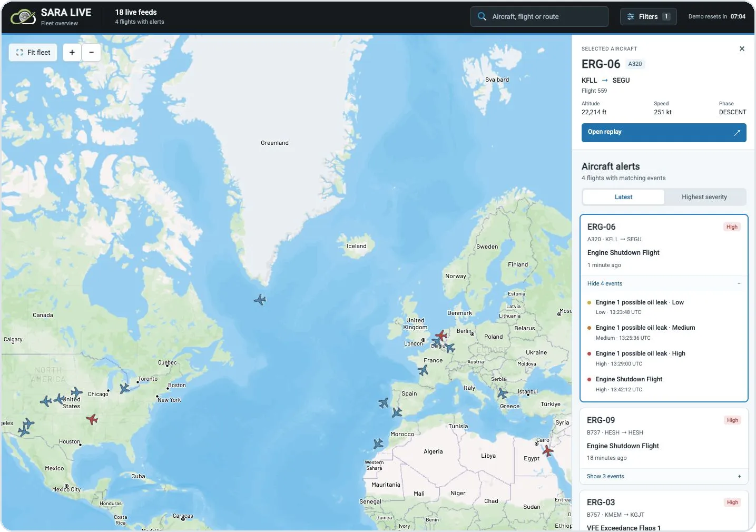Close the selected aircraft panel
This screenshot has height=532, width=756.
(742, 49)
